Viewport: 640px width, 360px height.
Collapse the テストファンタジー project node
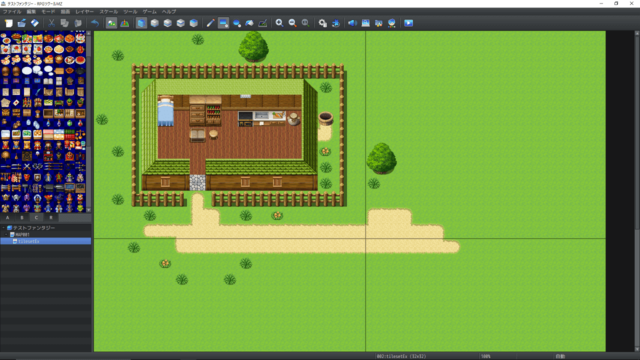4,228
